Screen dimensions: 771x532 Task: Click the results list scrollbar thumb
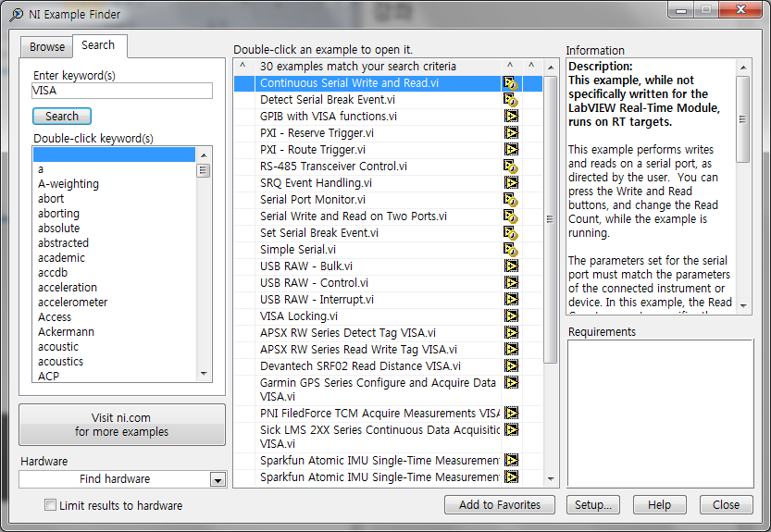tap(550, 219)
